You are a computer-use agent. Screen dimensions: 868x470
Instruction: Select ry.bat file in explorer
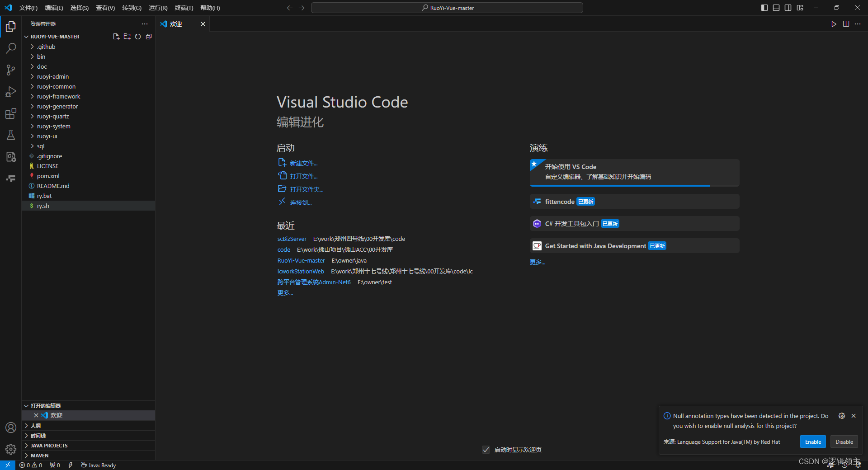89,196
